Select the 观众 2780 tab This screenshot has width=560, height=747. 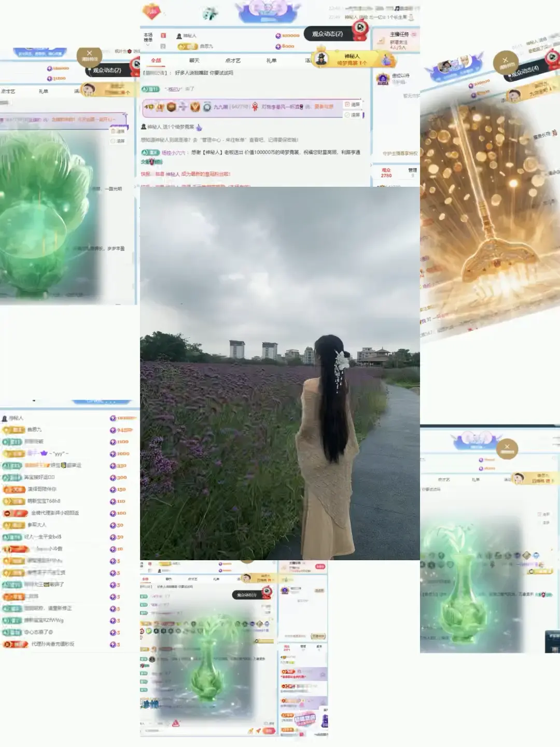(386, 173)
